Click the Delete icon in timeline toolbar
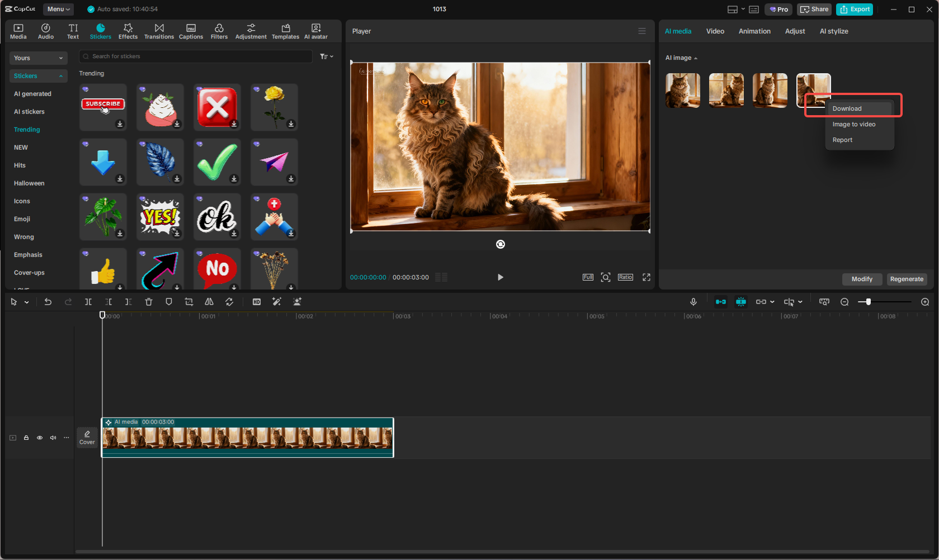The image size is (939, 560). (x=148, y=301)
